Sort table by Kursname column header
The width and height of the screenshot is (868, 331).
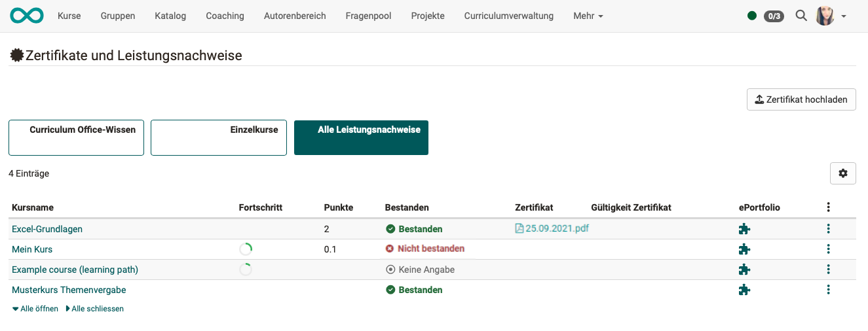point(33,207)
